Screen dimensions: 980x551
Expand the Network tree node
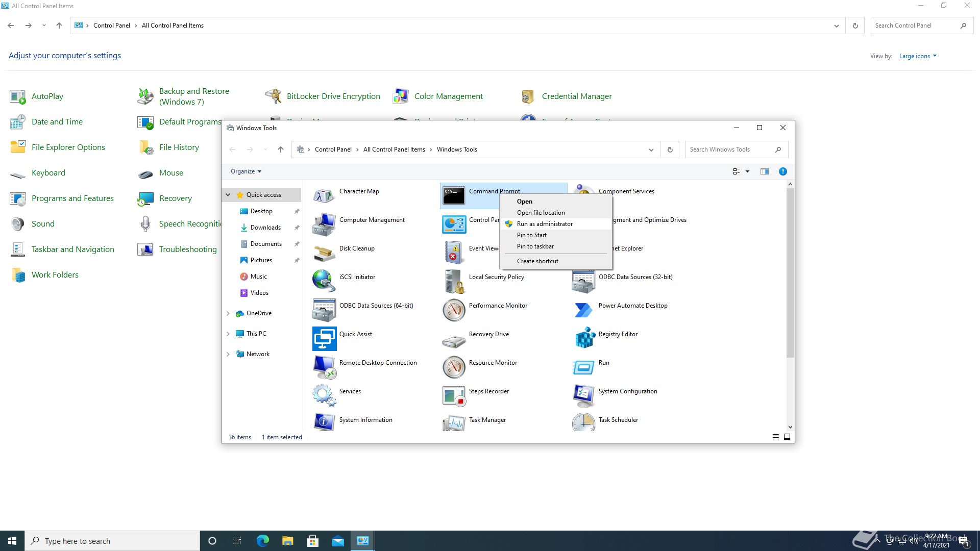click(x=228, y=354)
